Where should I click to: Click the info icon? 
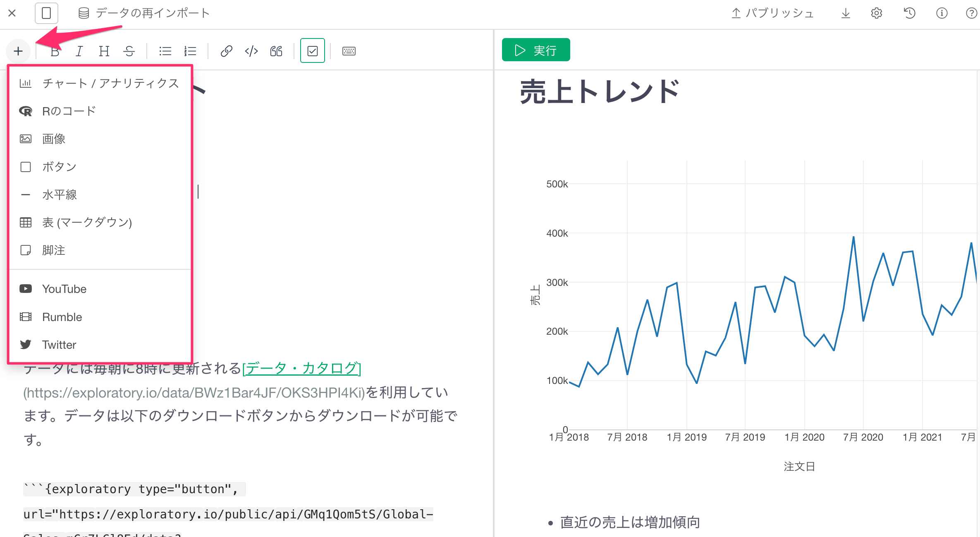tap(942, 13)
